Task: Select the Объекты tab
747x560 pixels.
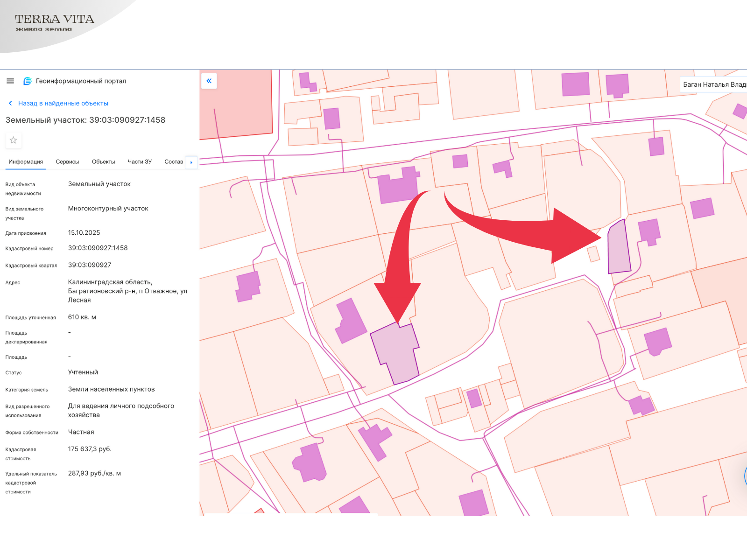Action: pyautogui.click(x=103, y=162)
